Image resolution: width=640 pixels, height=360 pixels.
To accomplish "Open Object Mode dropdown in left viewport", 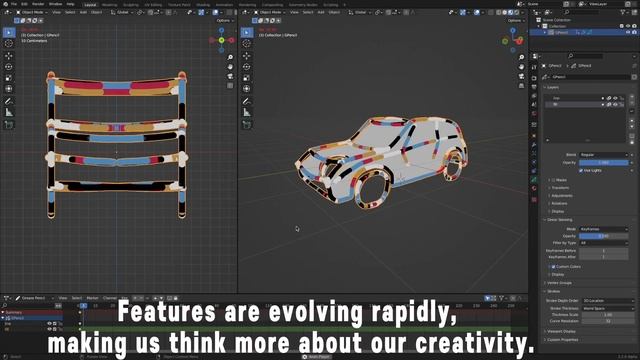I will [x=32, y=12].
